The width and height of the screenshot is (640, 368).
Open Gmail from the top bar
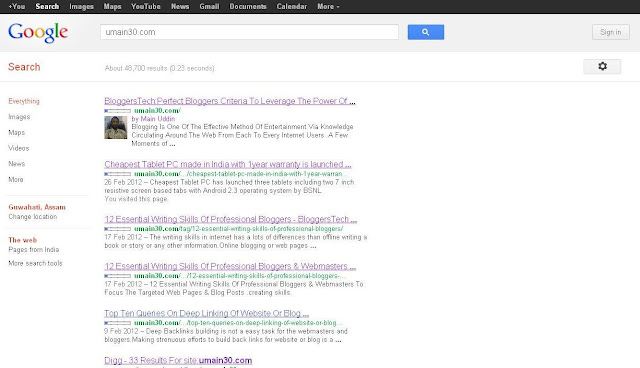click(x=209, y=7)
